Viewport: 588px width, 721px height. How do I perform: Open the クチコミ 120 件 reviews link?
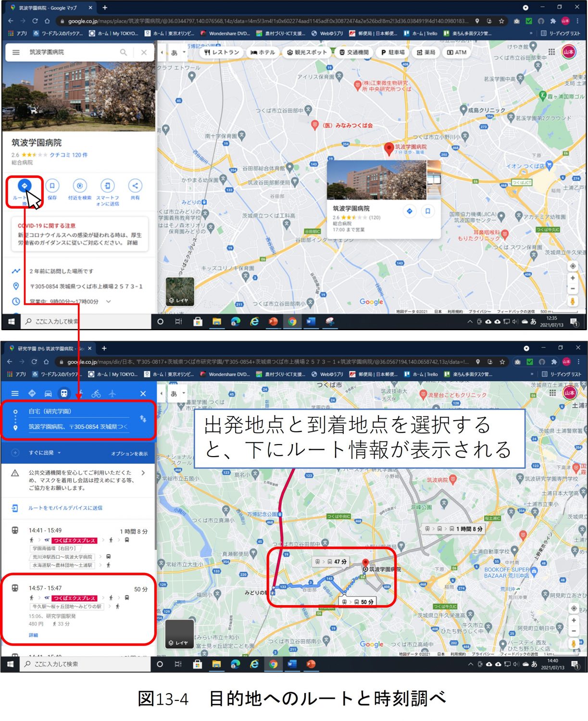[68, 155]
